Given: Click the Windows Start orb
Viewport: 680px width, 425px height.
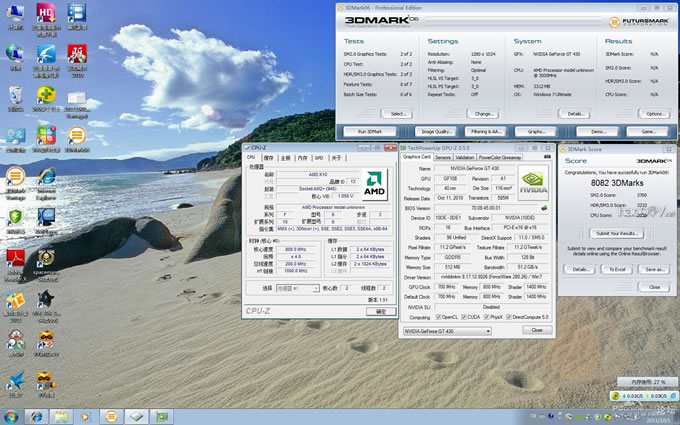Looking at the screenshot, I should pyautogui.click(x=11, y=415).
